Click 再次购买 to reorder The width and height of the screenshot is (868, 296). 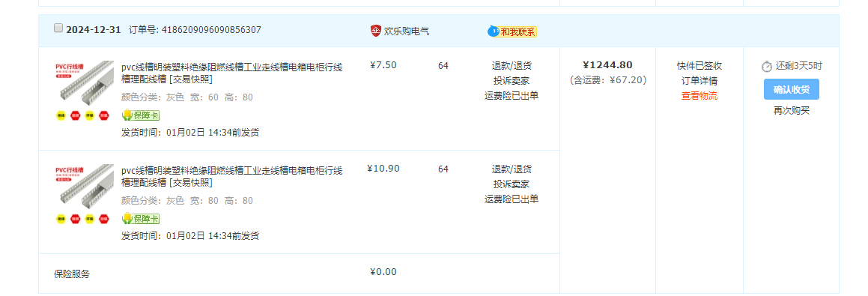tap(791, 110)
